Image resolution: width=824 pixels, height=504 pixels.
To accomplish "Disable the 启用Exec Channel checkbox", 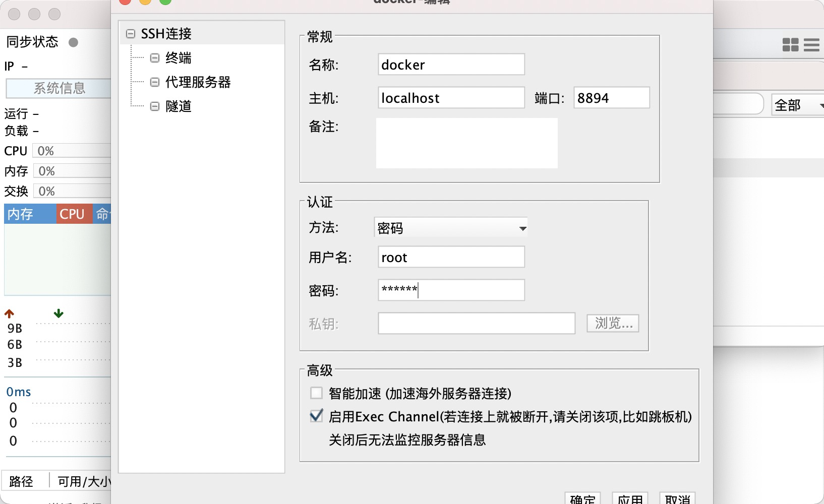I will click(317, 417).
